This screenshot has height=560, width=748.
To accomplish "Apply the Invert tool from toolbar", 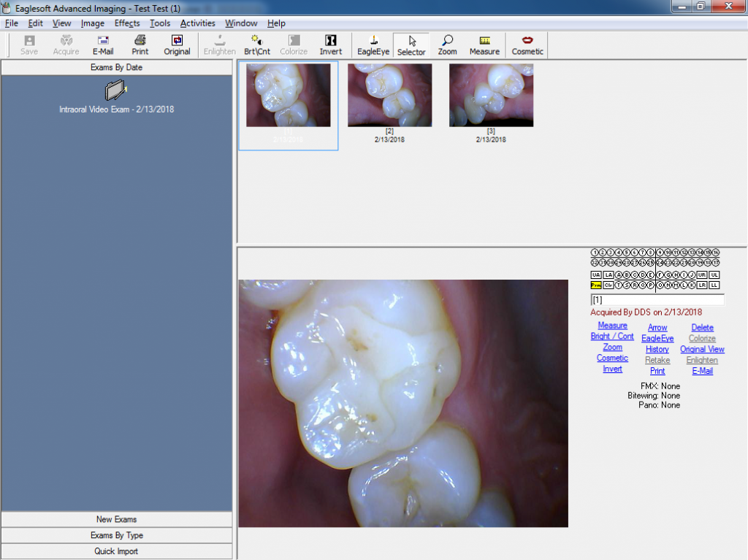I will pos(330,45).
